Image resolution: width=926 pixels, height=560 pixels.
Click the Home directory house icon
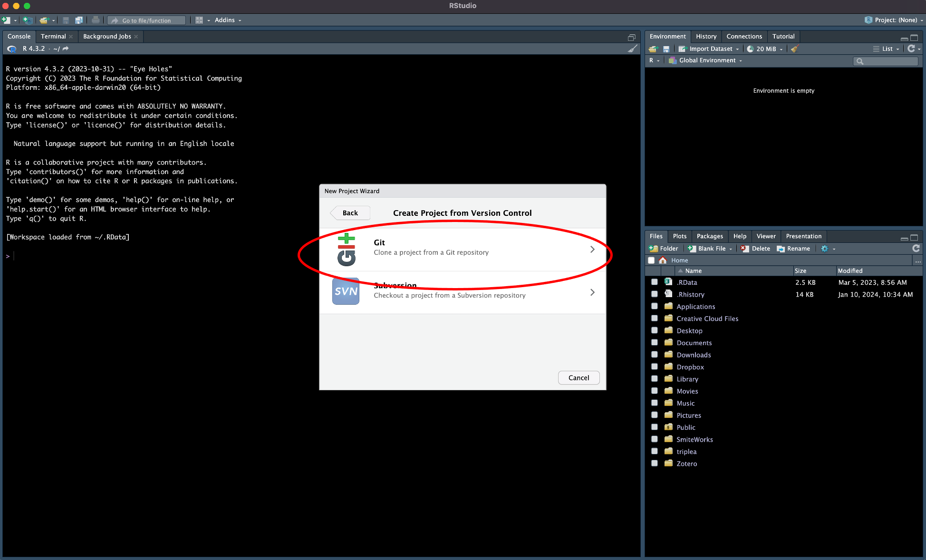click(663, 260)
